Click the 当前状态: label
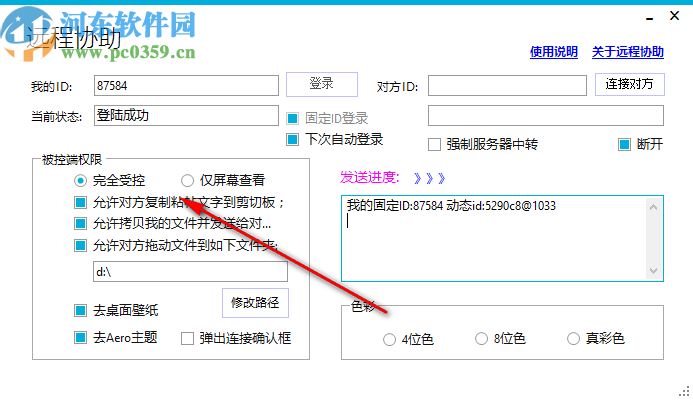 [57, 117]
